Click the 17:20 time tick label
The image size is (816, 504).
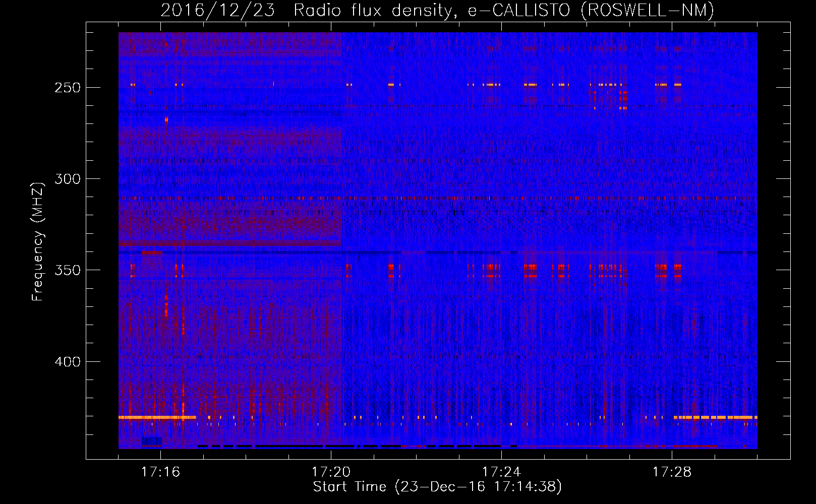[x=331, y=472]
